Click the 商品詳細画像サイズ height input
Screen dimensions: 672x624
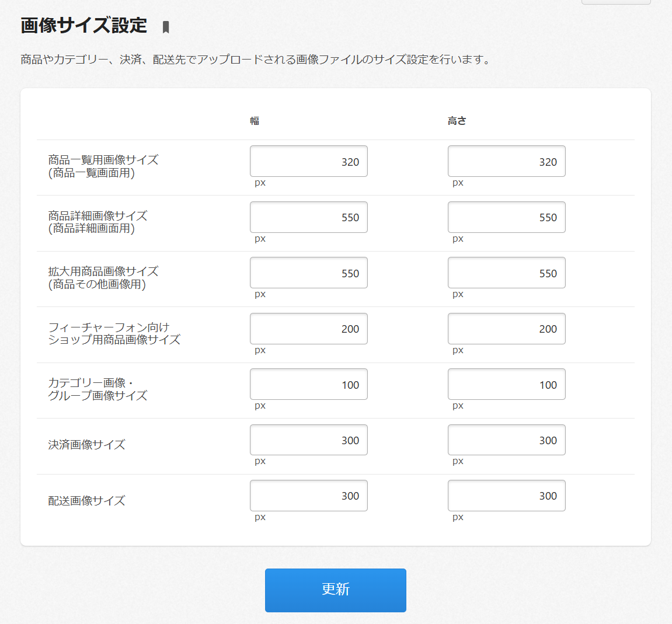[506, 217]
